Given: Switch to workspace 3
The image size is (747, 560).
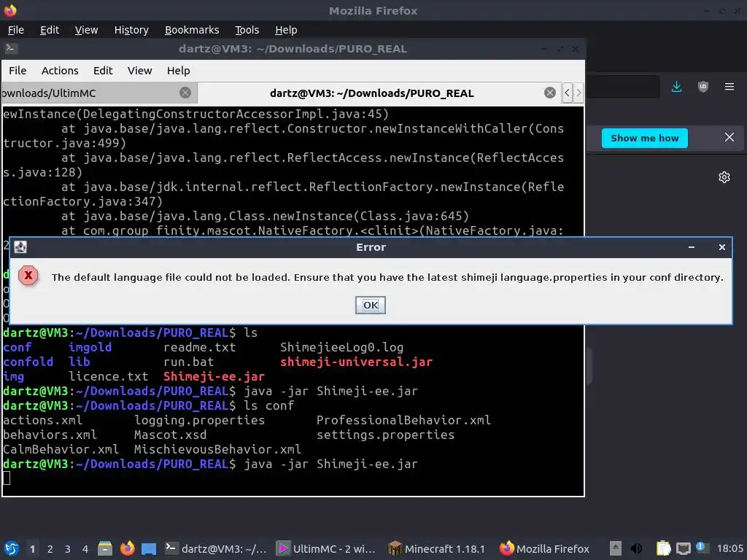Looking at the screenshot, I should click(68, 549).
